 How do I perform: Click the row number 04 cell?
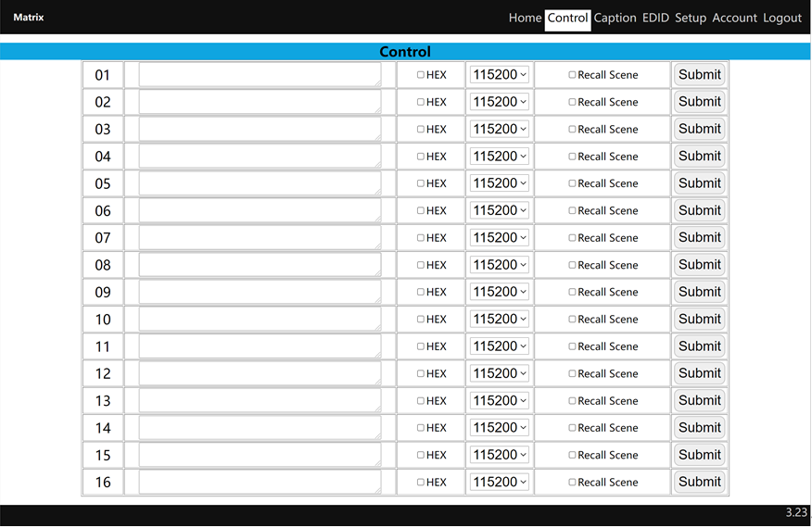[x=103, y=157]
